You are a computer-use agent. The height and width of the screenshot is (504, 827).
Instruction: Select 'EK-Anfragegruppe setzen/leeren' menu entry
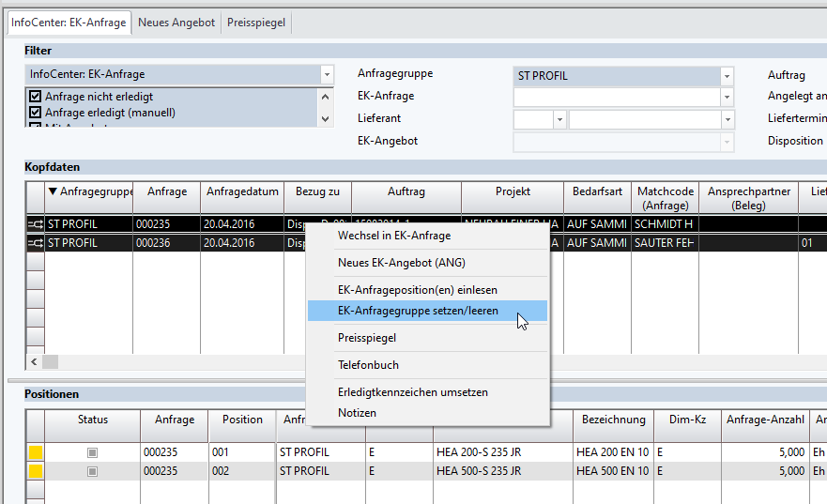[x=418, y=311]
